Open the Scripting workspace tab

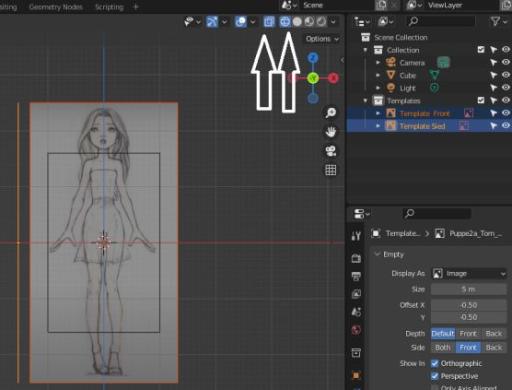109,7
